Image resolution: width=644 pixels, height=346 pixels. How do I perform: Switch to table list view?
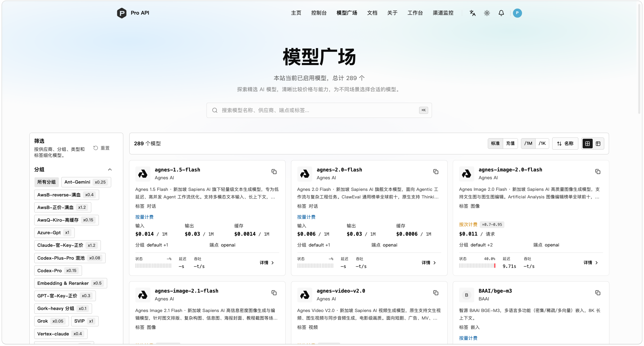(x=598, y=144)
